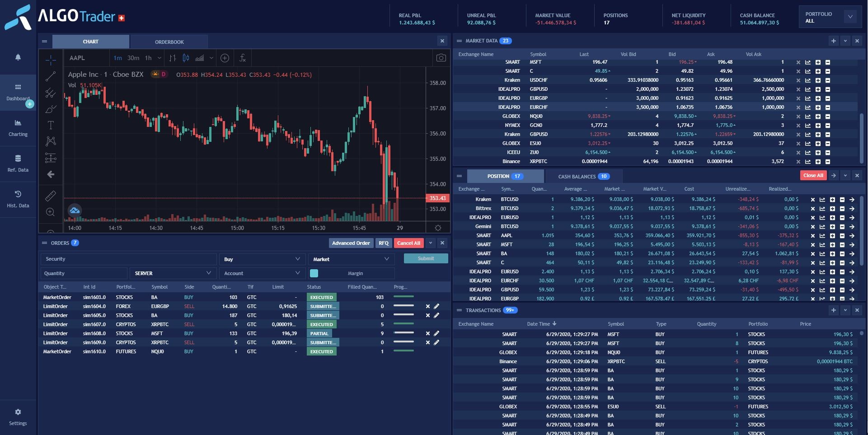Switch to the POSITION tab
Screen dimensions: 868x435
pyautogui.click(x=505, y=176)
